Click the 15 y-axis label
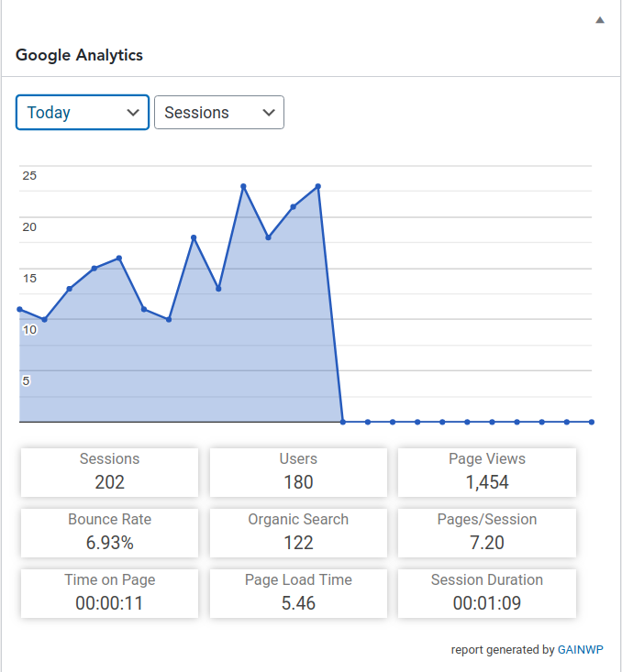 [29, 279]
